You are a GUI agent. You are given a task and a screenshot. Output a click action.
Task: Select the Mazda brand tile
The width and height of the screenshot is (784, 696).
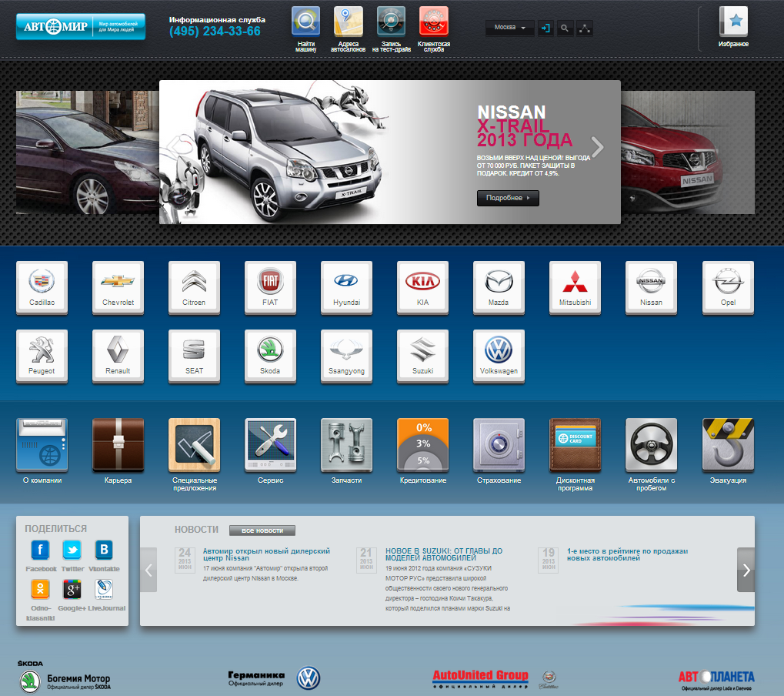click(x=499, y=288)
